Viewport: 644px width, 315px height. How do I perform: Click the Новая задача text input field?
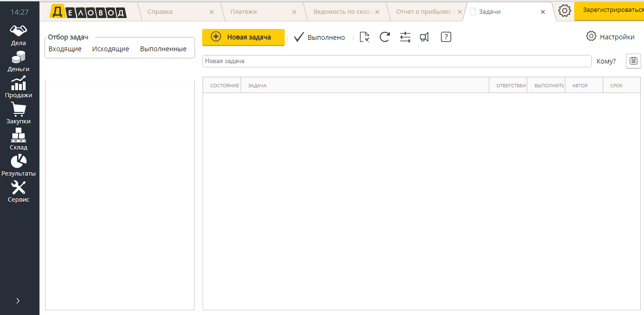pyautogui.click(x=397, y=61)
